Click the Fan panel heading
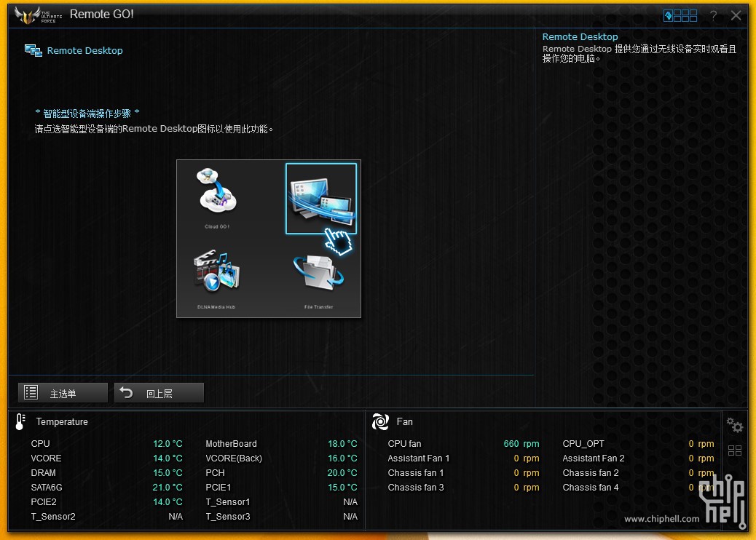The image size is (756, 540). pyautogui.click(x=404, y=421)
